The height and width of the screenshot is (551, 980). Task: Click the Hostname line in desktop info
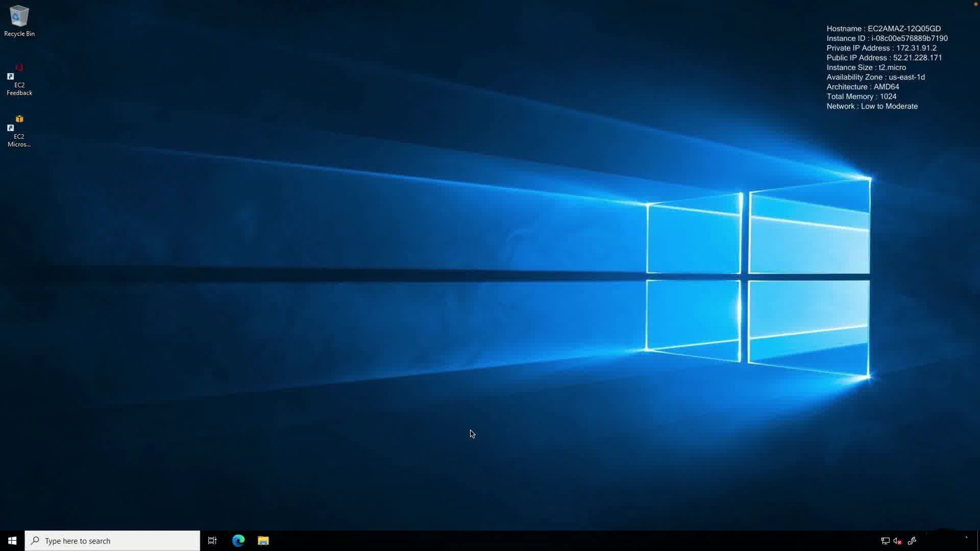[883, 29]
